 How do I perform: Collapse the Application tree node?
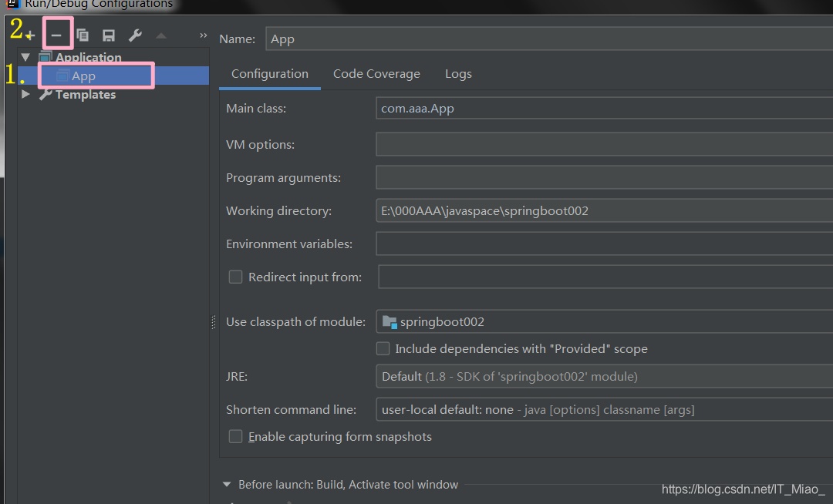pos(25,56)
